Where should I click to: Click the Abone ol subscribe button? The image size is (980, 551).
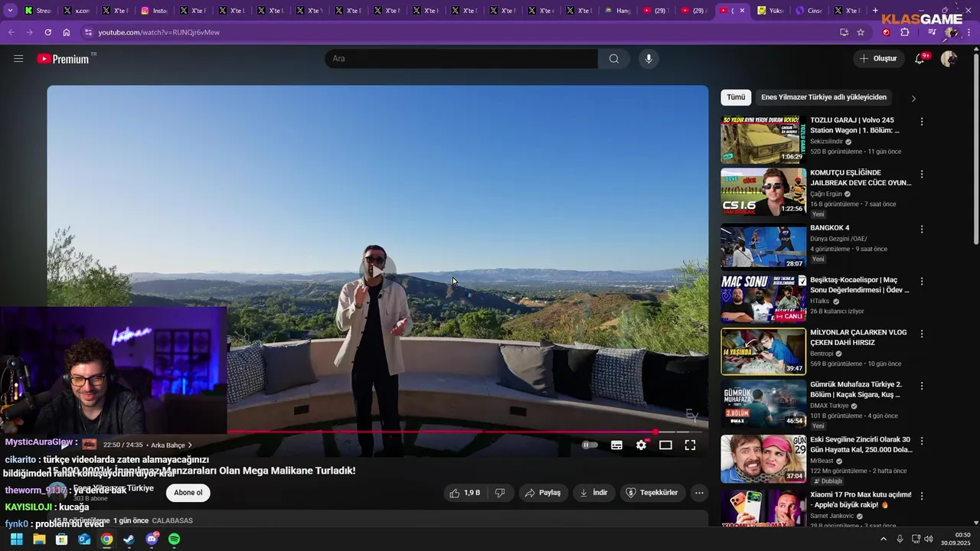pos(188,493)
